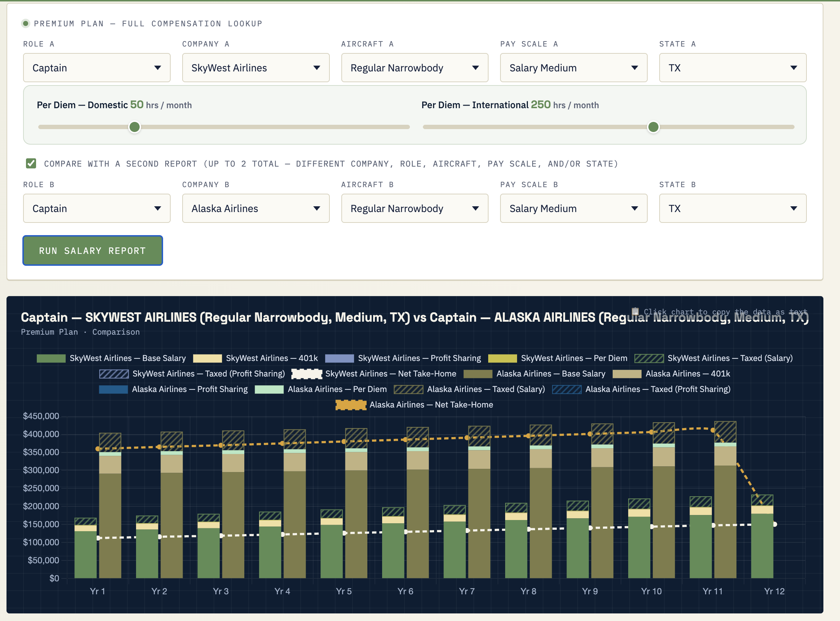Open the State A dropdown
Screen dimensions: 840x621
[x=733, y=68]
